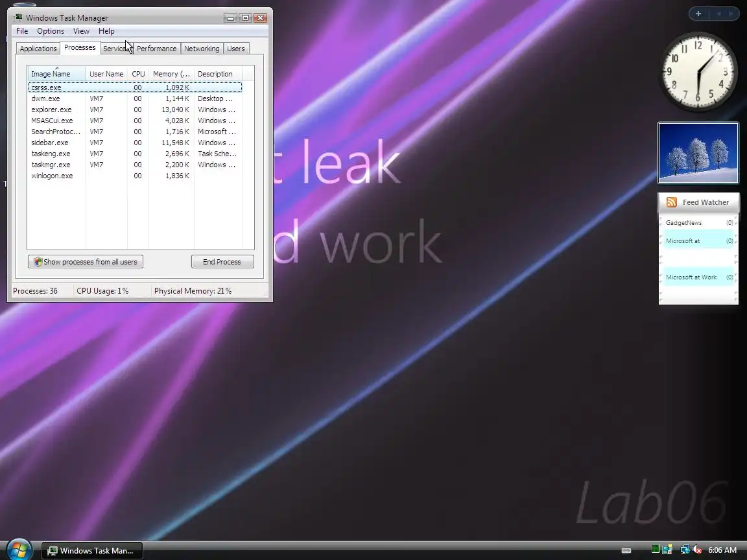
Task: Sort by the Memory column header
Action: pyautogui.click(x=171, y=74)
